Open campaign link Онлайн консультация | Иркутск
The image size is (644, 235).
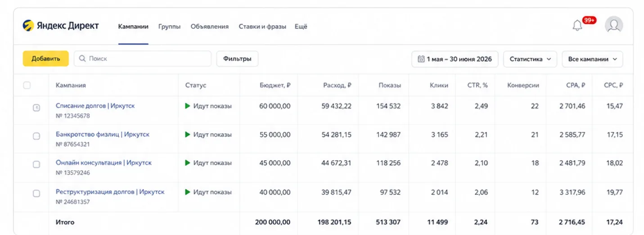(104, 163)
